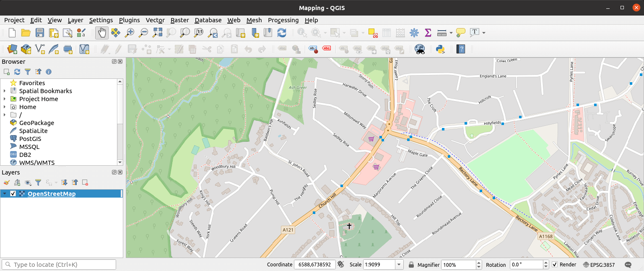This screenshot has height=271, width=644.
Task: Click Zoom to Native Resolution 1:1 icon
Action: tap(199, 33)
